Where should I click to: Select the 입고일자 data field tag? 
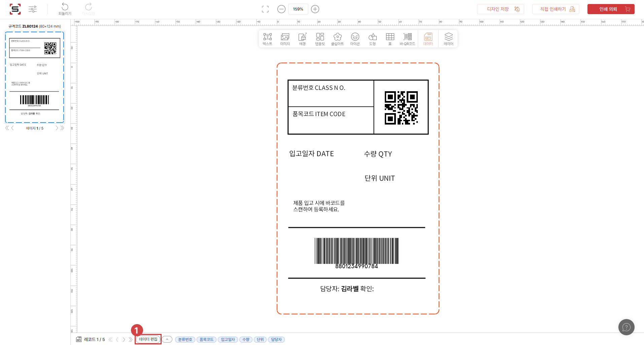pos(228,340)
